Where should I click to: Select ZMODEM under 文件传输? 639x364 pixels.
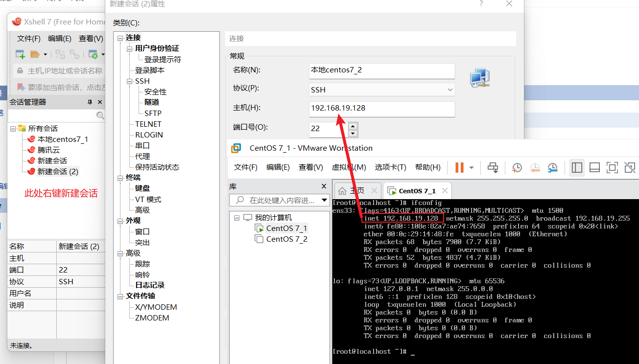(152, 318)
